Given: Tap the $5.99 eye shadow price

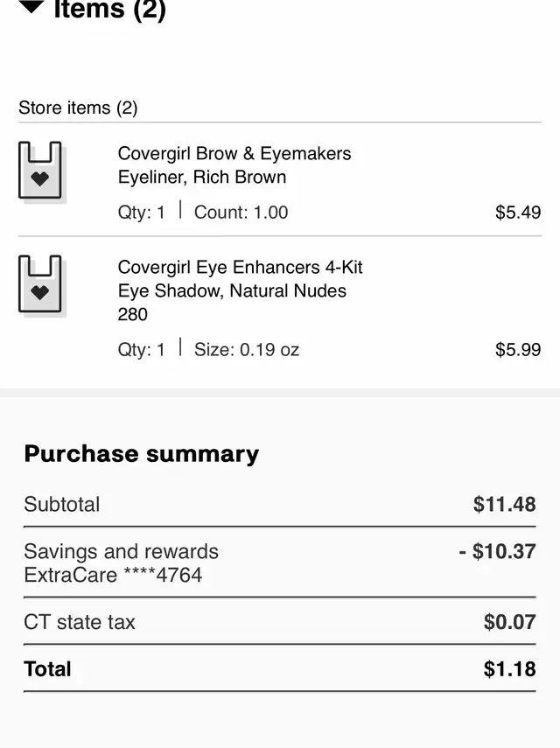Looking at the screenshot, I should (x=518, y=350).
